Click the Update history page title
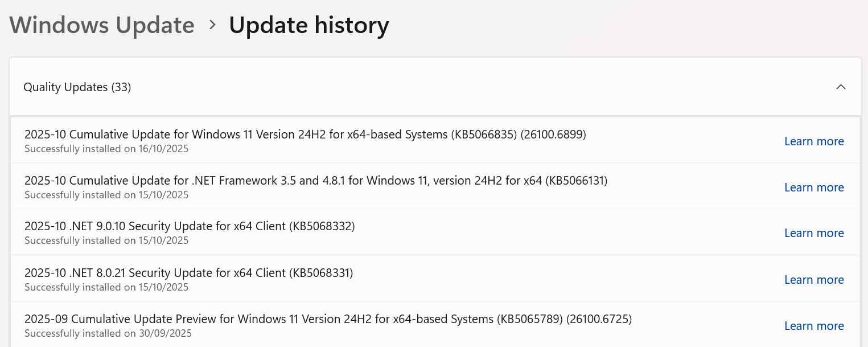The height and width of the screenshot is (347, 868). [x=309, y=26]
